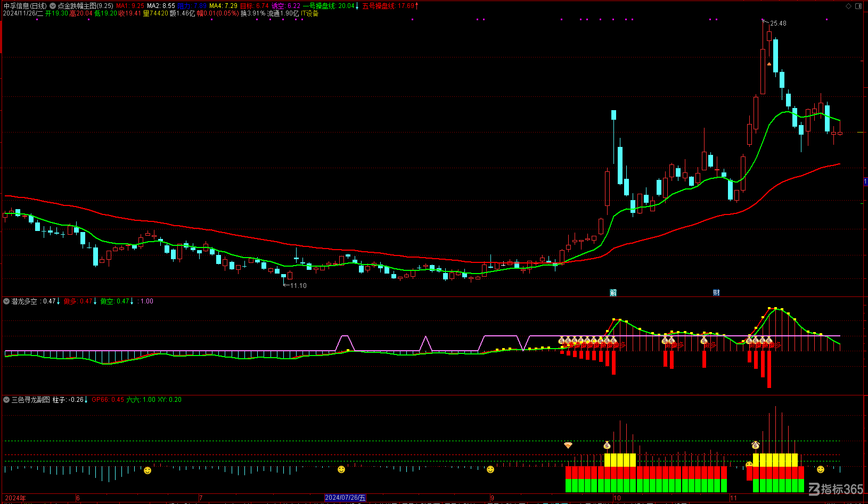Screen dimensions: 868x504
Task: Click the 三色寻龙副图 sub-indicator title
Action: click(x=31, y=400)
